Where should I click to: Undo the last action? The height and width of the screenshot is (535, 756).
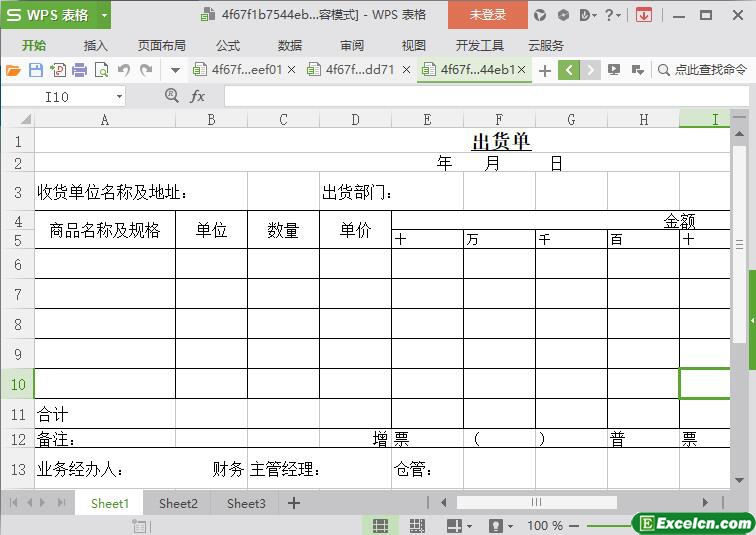pyautogui.click(x=124, y=70)
